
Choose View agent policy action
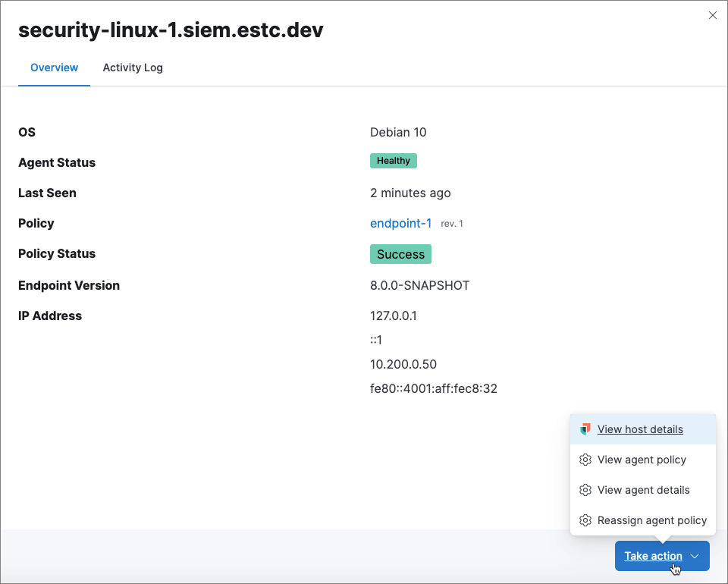pyautogui.click(x=642, y=460)
